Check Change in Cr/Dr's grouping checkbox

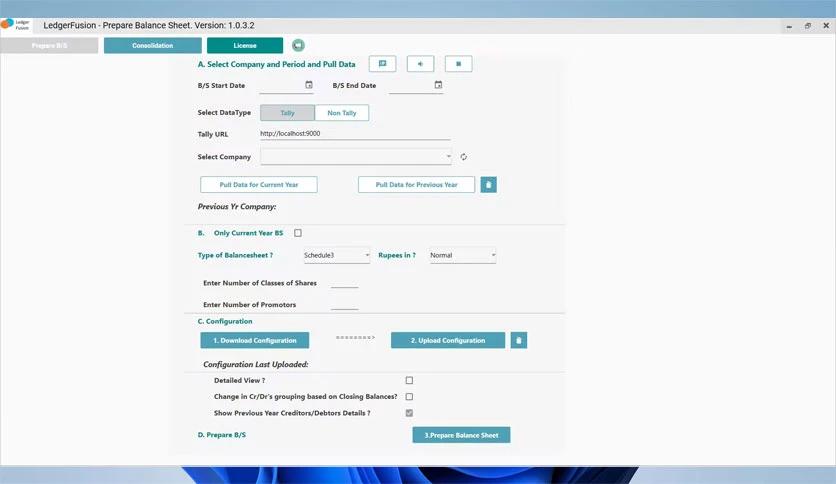click(x=409, y=397)
